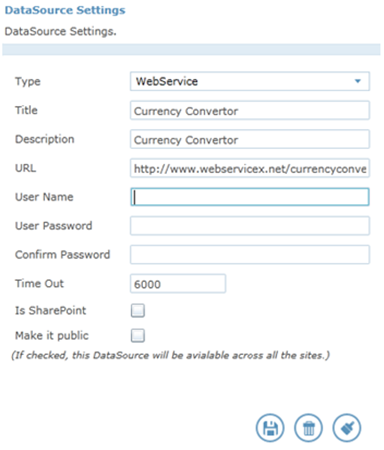The height and width of the screenshot is (450, 384).
Task: Check the Make it public box
Action: pos(138,335)
